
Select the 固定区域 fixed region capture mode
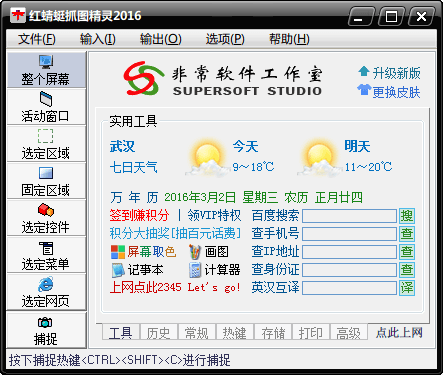[x=46, y=181]
